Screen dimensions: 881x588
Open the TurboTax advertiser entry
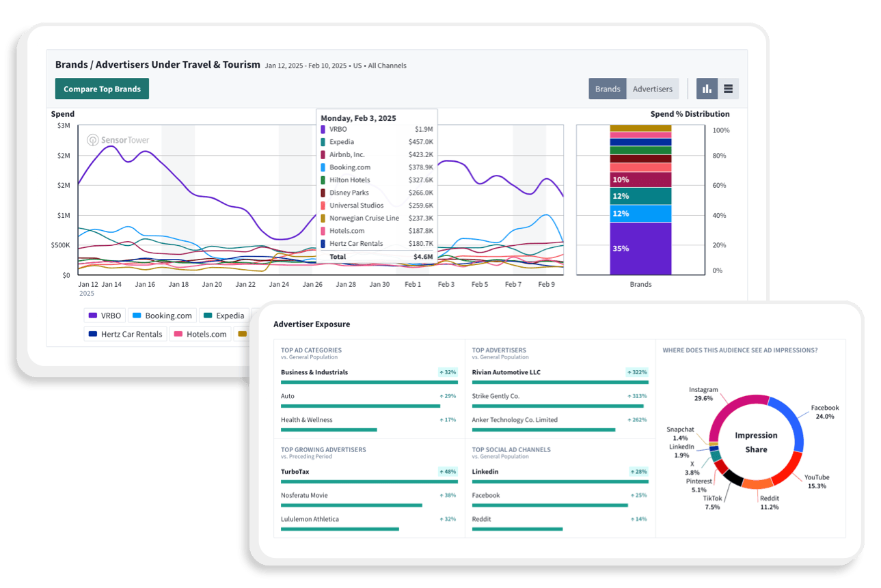[x=295, y=471]
